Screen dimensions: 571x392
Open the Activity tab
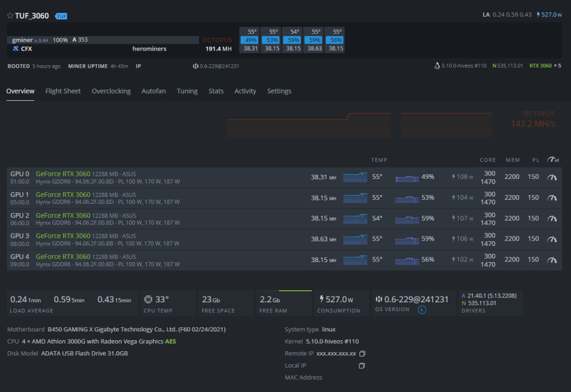tap(245, 91)
